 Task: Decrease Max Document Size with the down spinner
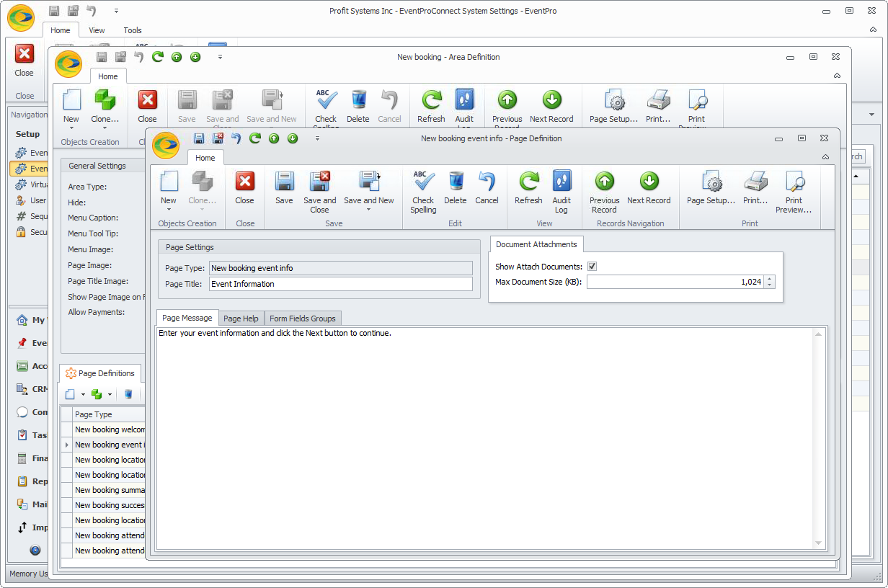pyautogui.click(x=770, y=285)
